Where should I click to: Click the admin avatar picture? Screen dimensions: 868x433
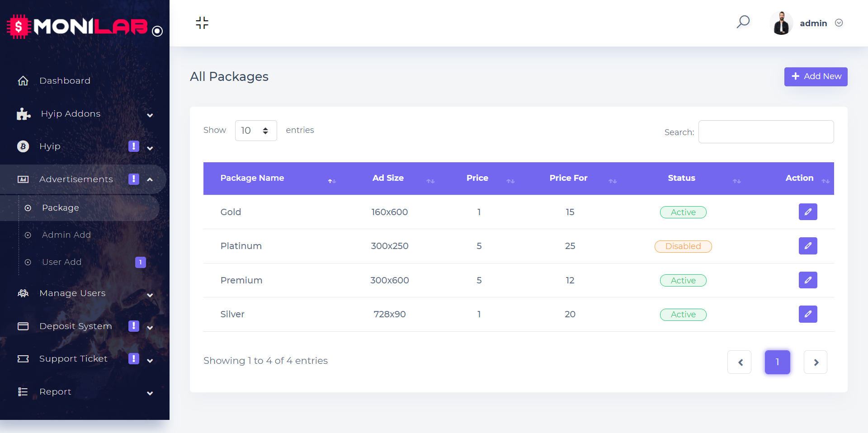point(781,23)
